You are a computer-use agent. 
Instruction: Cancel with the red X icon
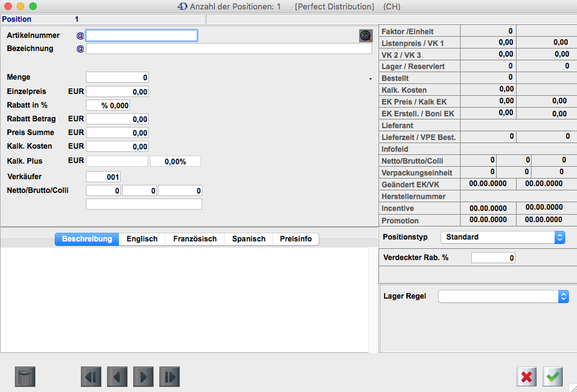pyautogui.click(x=527, y=376)
